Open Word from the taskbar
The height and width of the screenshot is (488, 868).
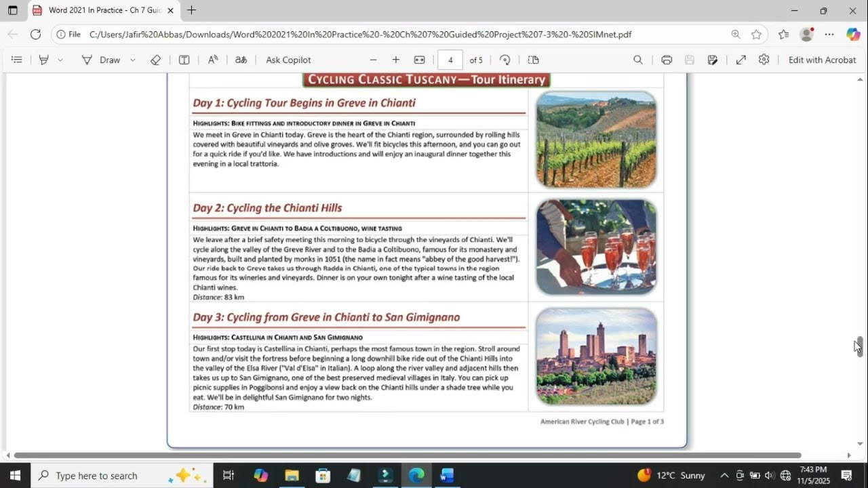tap(446, 475)
